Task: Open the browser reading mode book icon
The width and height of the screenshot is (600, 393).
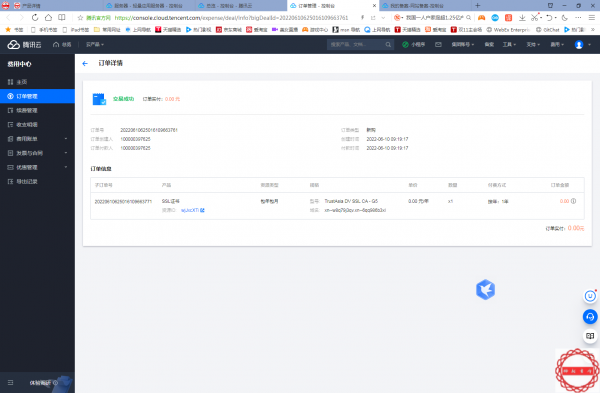Action: [x=62, y=18]
